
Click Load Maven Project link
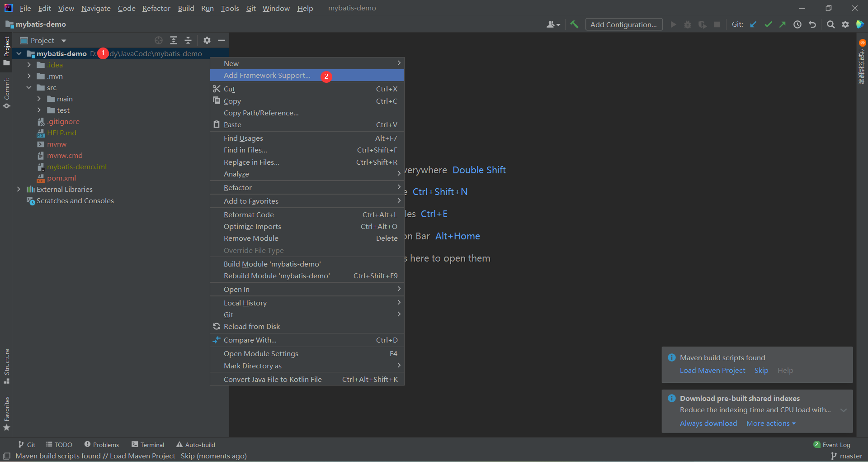pos(712,370)
